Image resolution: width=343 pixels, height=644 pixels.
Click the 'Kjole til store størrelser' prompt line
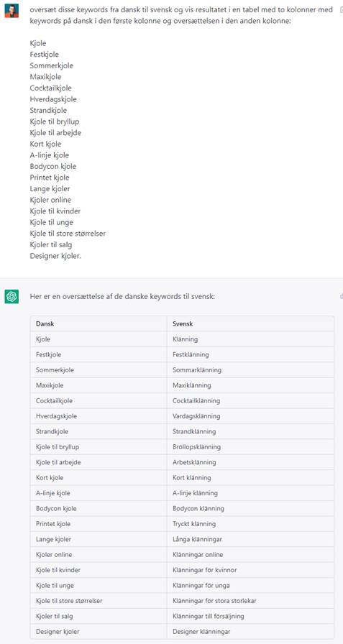tap(68, 234)
